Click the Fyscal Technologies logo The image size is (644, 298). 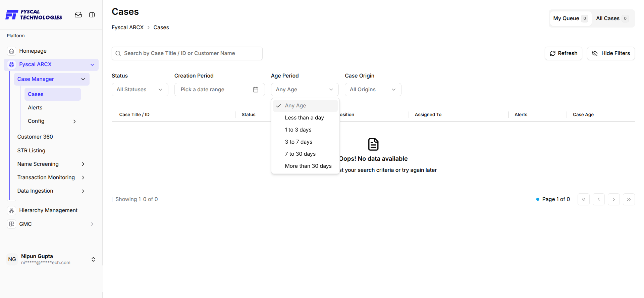click(x=34, y=15)
